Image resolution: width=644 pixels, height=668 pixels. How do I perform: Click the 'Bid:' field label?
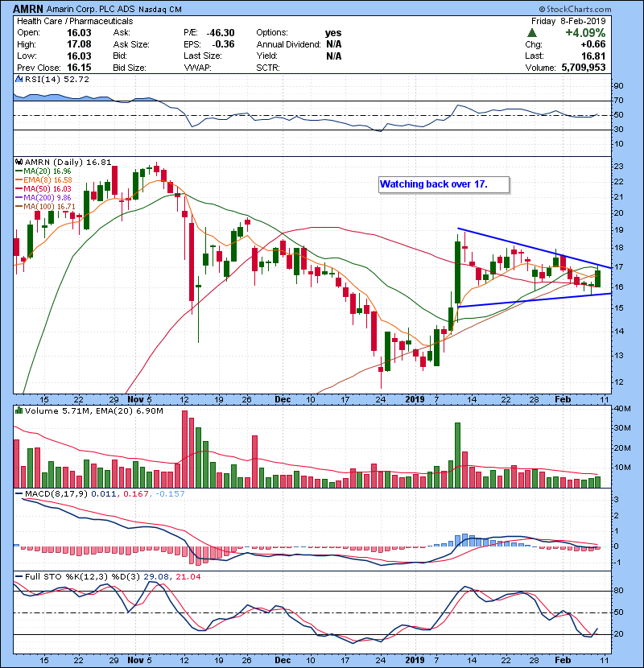point(120,56)
